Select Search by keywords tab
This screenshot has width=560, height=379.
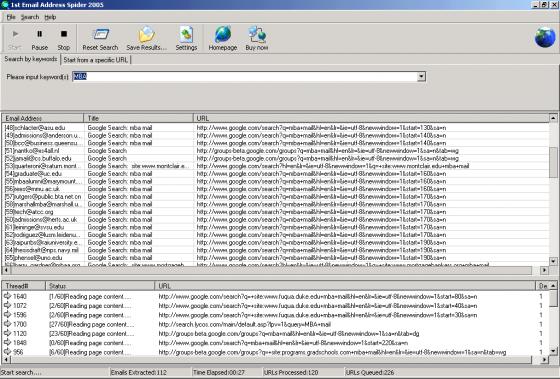click(x=31, y=59)
